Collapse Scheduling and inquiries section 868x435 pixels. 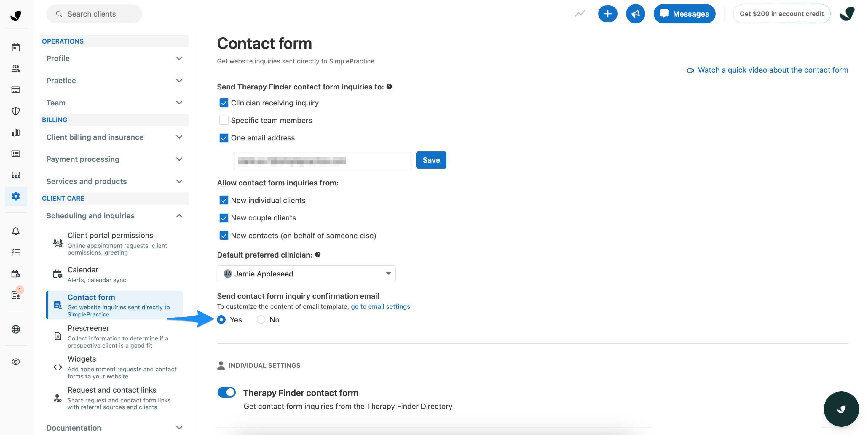pyautogui.click(x=114, y=216)
